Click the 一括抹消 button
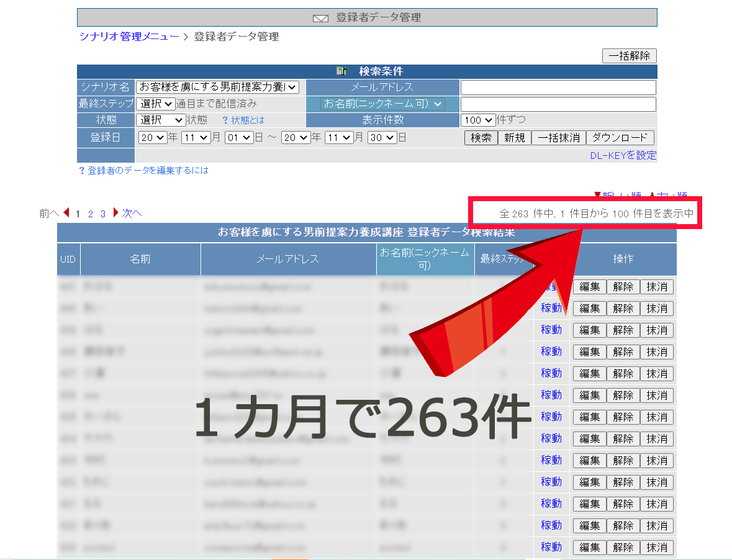Screen dimensions: 732x560 pos(559,138)
